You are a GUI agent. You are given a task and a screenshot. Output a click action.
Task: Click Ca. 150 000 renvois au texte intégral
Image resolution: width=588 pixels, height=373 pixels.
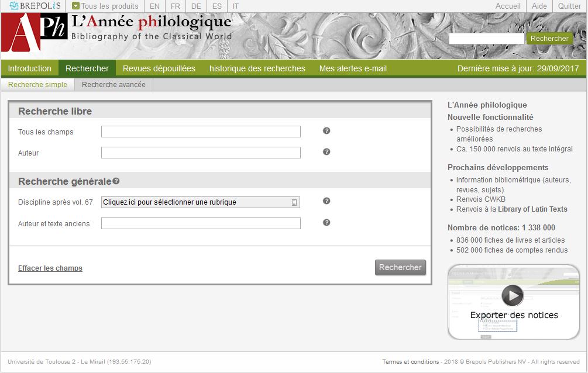pyautogui.click(x=514, y=149)
